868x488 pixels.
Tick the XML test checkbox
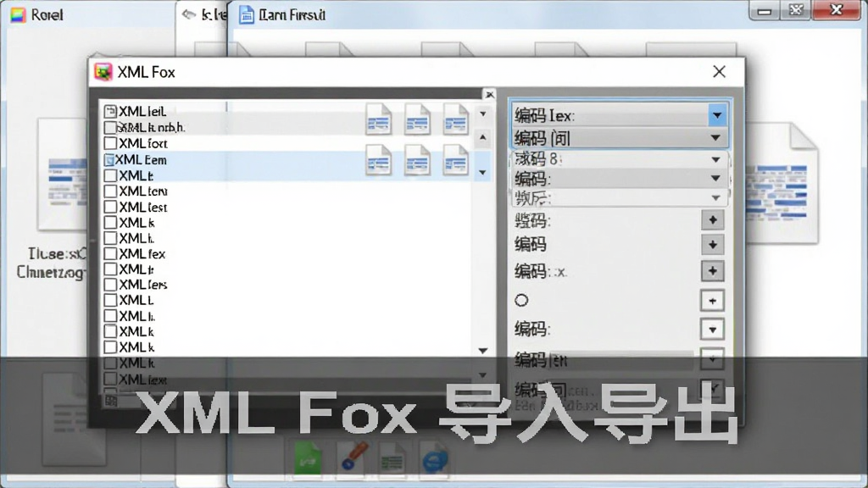[110, 207]
